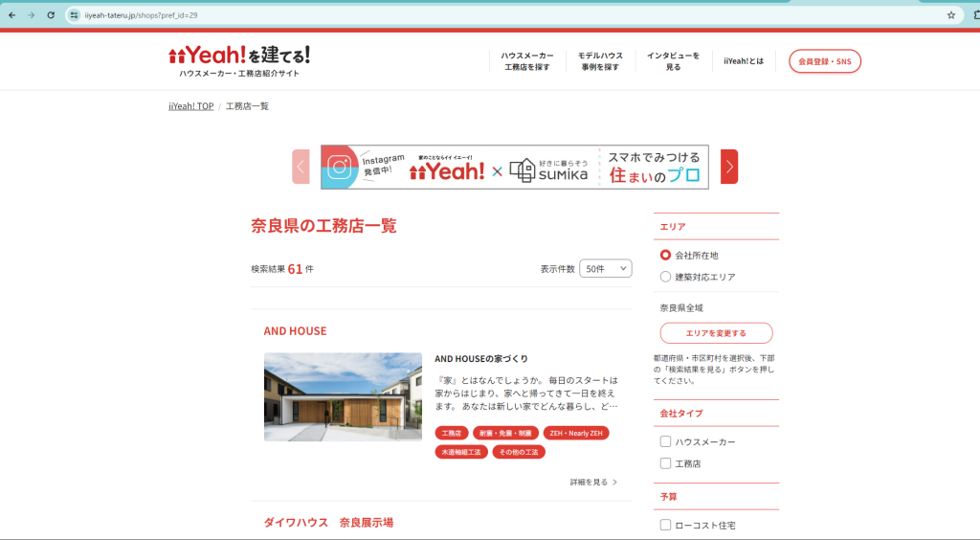
Task: Click the Instagram × SUMIKA banner image
Action: [515, 167]
